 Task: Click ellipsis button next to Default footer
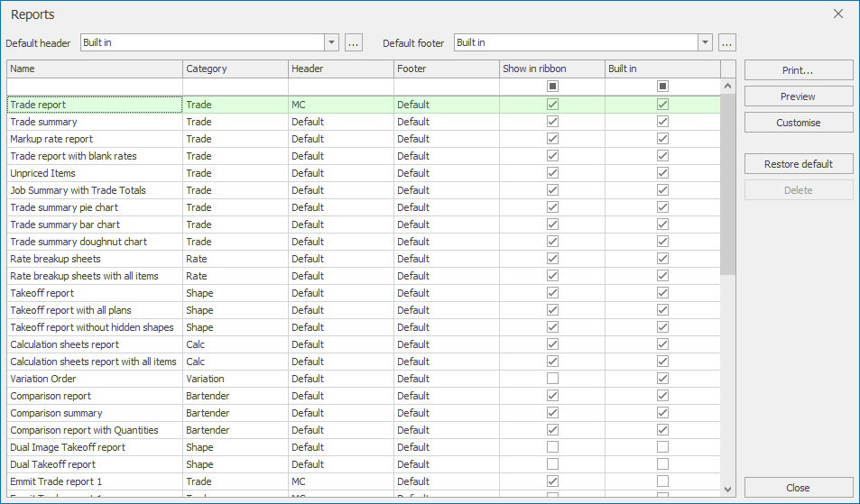tap(727, 43)
